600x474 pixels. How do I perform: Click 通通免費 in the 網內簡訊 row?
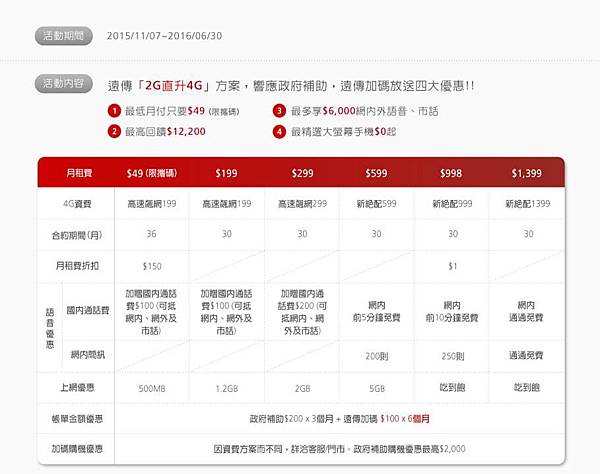[526, 356]
